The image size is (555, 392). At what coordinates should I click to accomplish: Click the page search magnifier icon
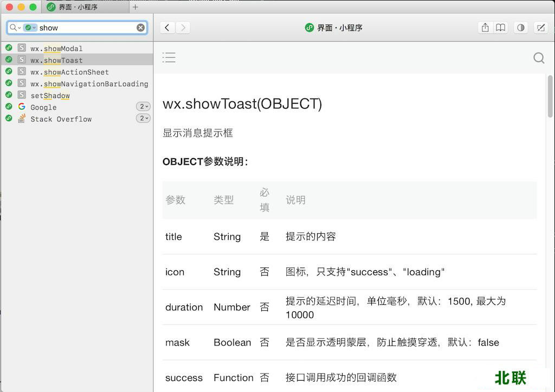point(539,58)
